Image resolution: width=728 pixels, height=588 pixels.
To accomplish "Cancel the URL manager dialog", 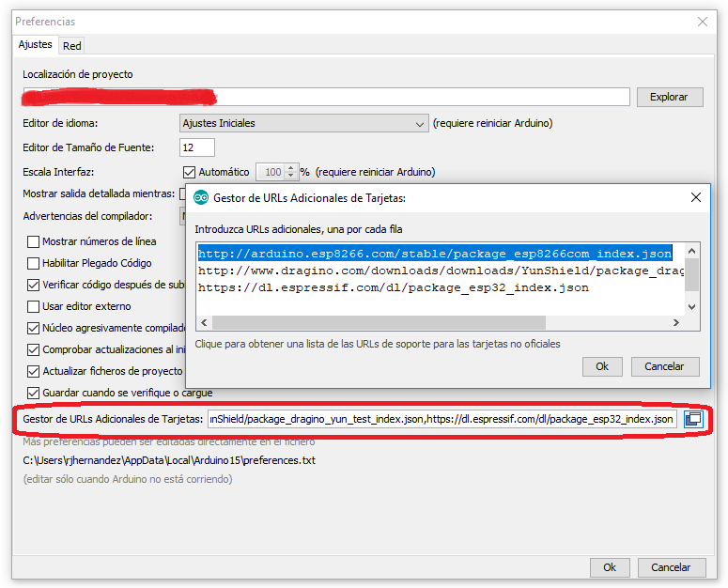I will coord(665,366).
